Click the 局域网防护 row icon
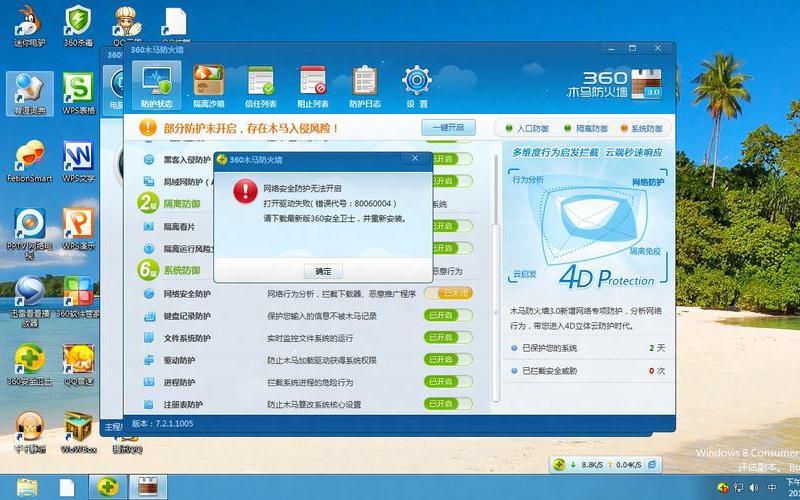Image resolution: width=800 pixels, height=500 pixels. (x=149, y=181)
